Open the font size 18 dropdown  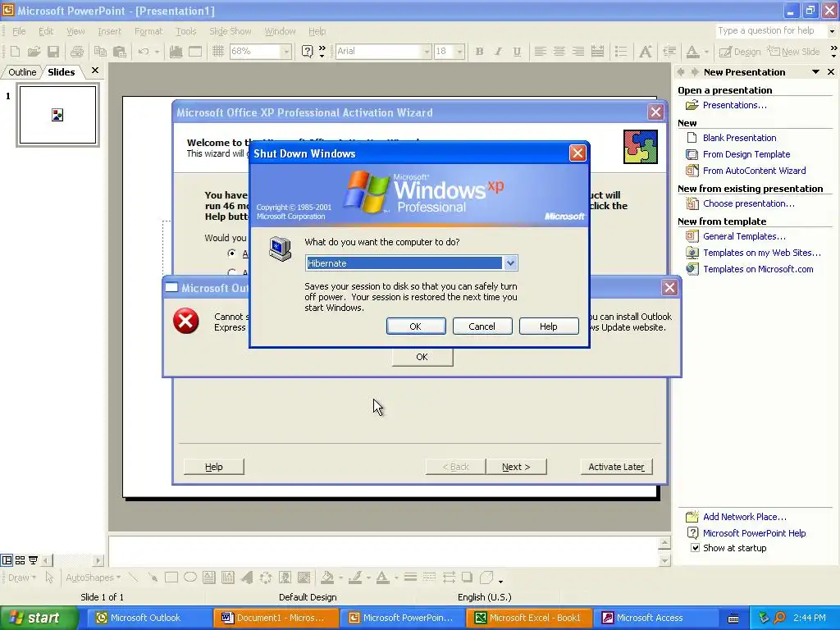click(459, 52)
